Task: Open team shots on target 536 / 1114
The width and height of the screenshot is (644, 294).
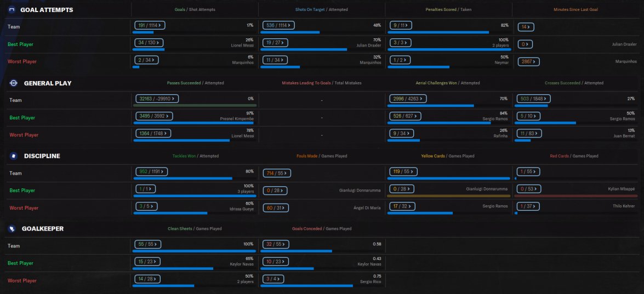Action: 277,25
